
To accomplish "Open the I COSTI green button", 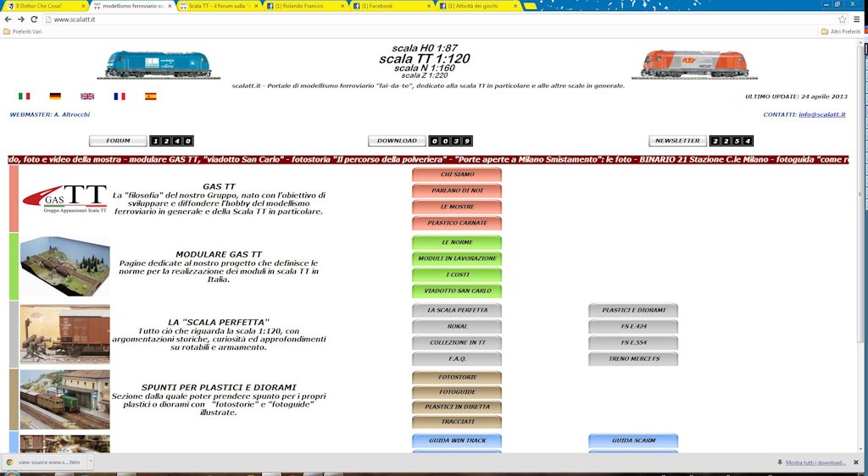I will (457, 274).
